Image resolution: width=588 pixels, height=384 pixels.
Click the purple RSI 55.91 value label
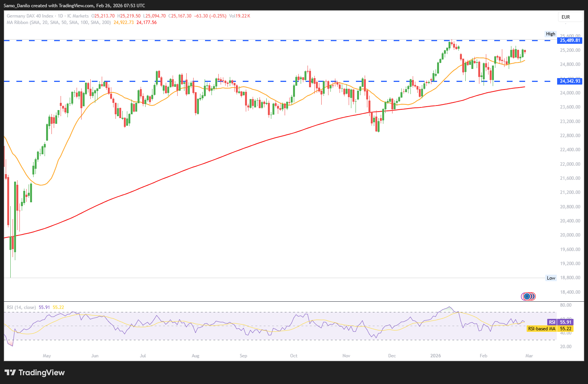pyautogui.click(x=560, y=322)
